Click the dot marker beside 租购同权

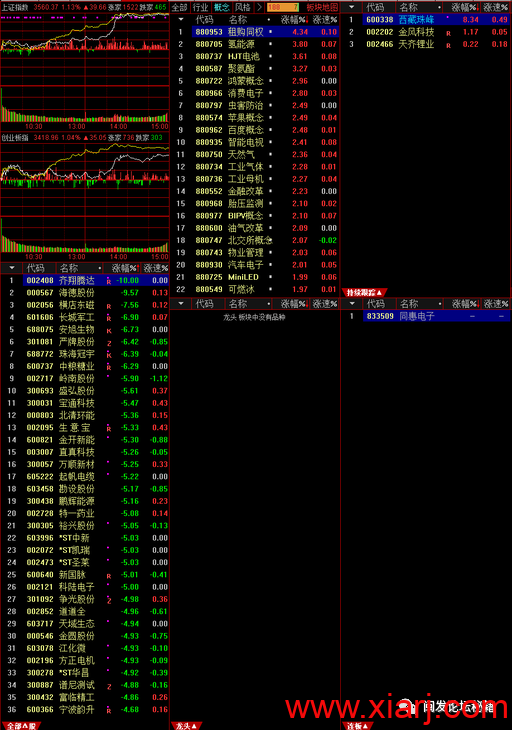(x=270, y=32)
